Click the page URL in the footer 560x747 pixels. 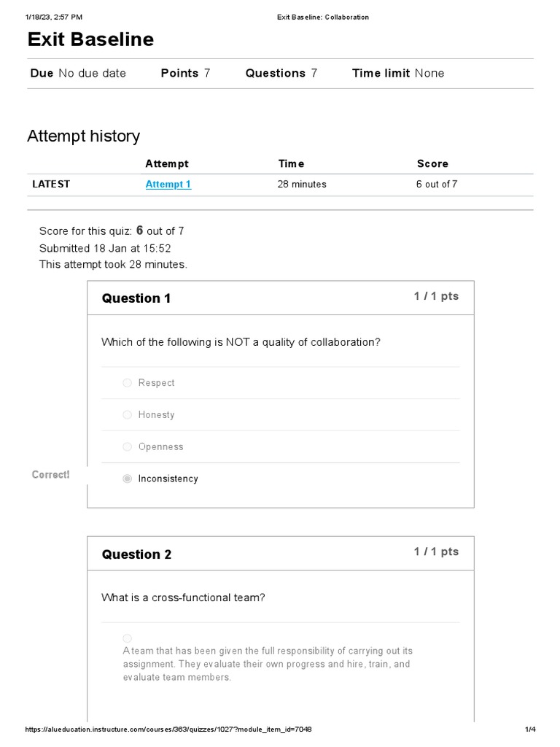tap(168, 730)
